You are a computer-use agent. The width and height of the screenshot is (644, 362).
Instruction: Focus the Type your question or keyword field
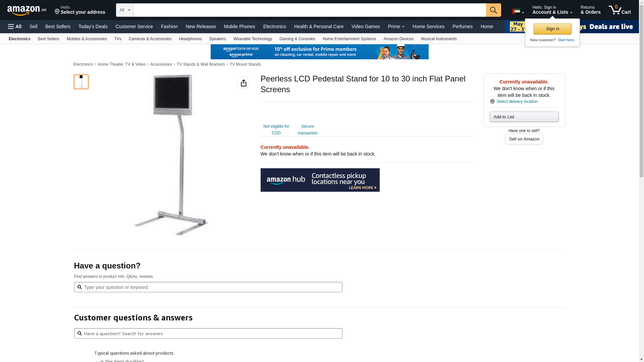click(x=208, y=287)
